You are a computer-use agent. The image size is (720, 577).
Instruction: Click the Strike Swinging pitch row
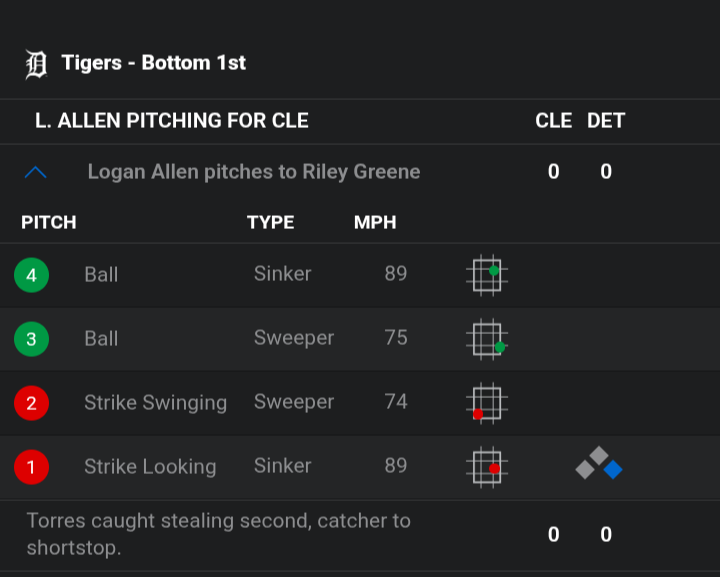360,403
